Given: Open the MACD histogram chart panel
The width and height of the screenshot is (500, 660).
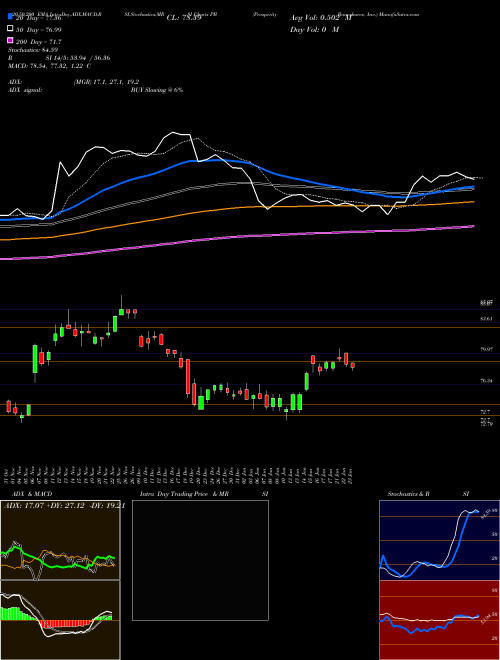Looking at the screenshot, I should tap(60, 620).
